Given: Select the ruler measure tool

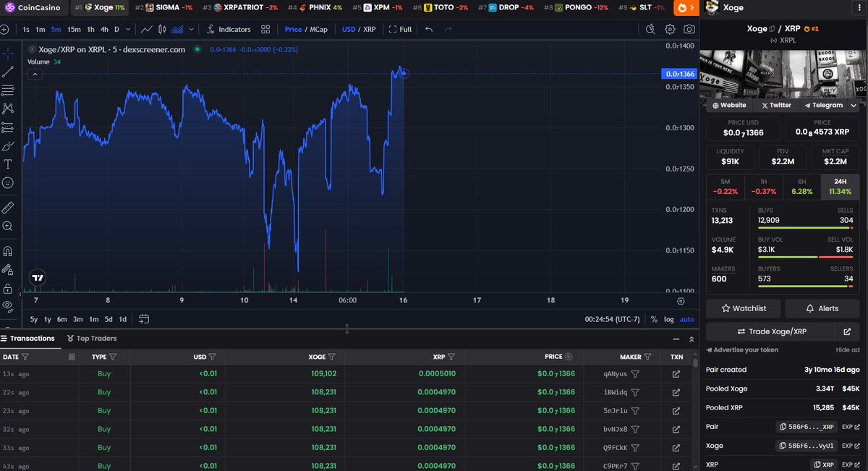Looking at the screenshot, I should point(8,207).
